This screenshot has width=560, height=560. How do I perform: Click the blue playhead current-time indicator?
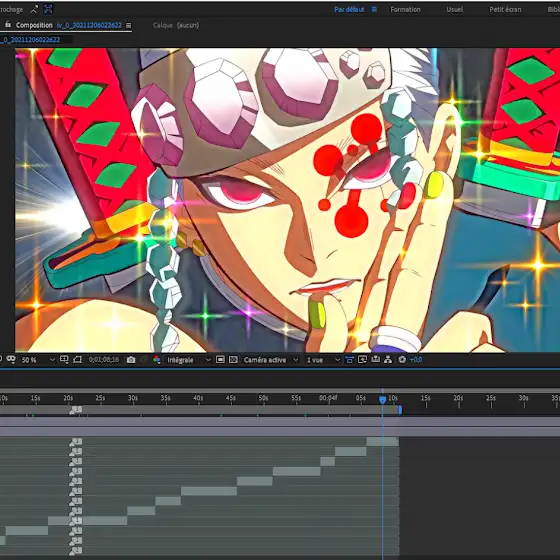click(x=382, y=400)
